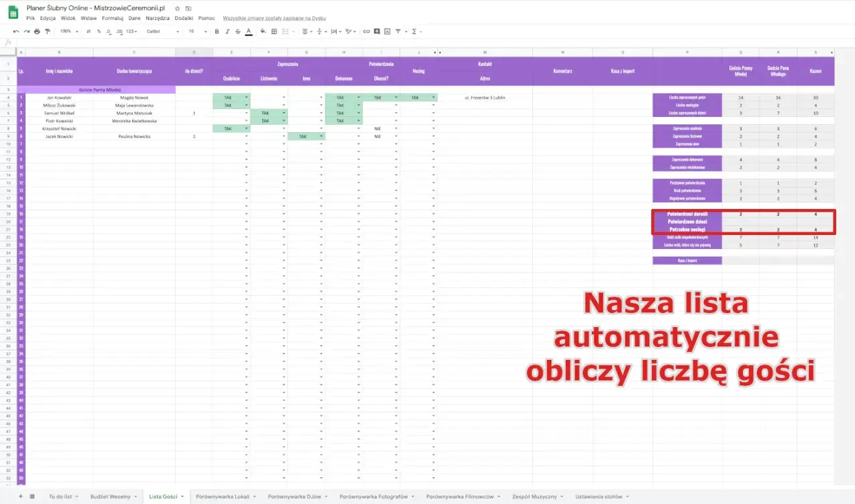The width and height of the screenshot is (855, 504).
Task: Insert a chart
Action: point(387,31)
